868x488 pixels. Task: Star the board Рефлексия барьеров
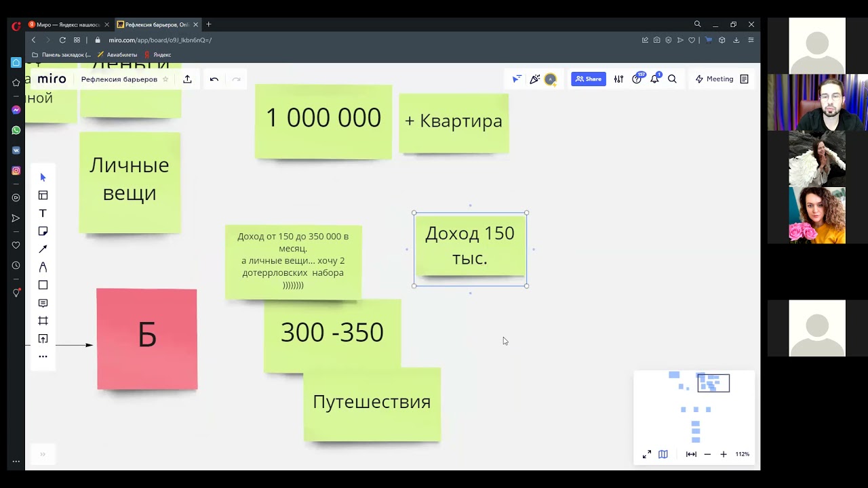click(165, 79)
